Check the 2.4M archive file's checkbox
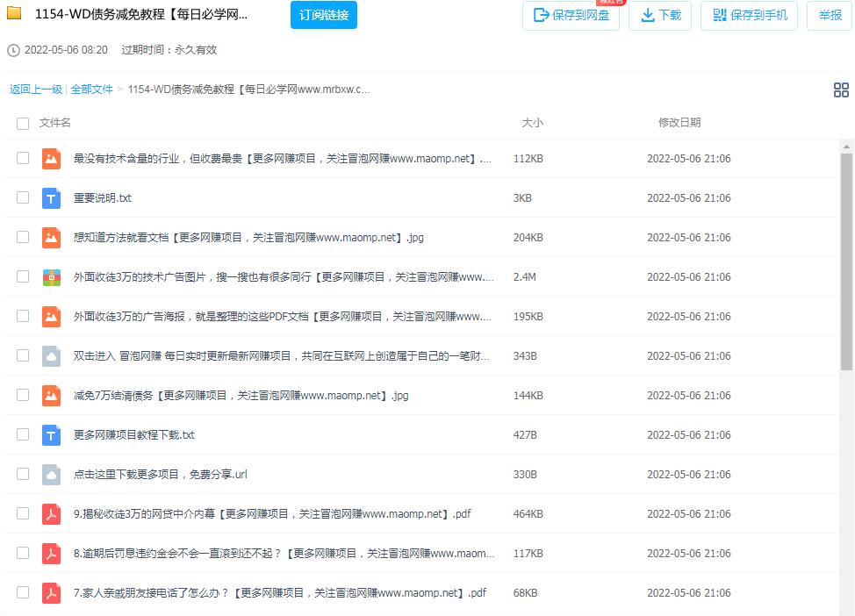The height and width of the screenshot is (616, 855). [23, 276]
